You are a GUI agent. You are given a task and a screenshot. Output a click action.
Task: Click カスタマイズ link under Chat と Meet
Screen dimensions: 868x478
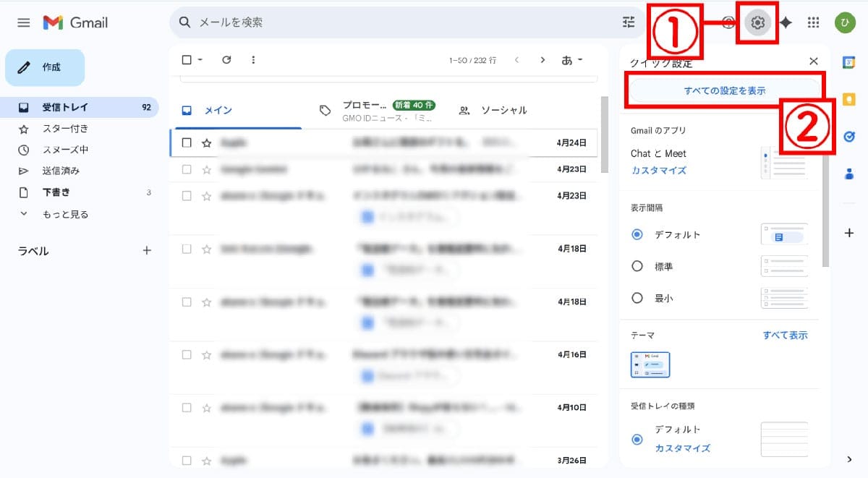point(658,171)
